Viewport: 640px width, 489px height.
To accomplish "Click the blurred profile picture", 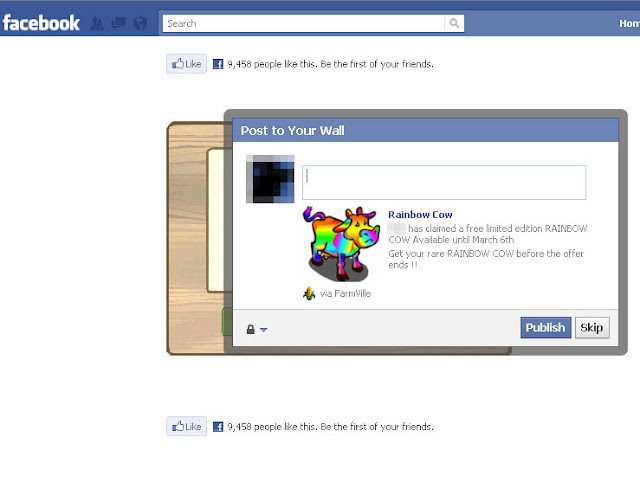I will (270, 179).
